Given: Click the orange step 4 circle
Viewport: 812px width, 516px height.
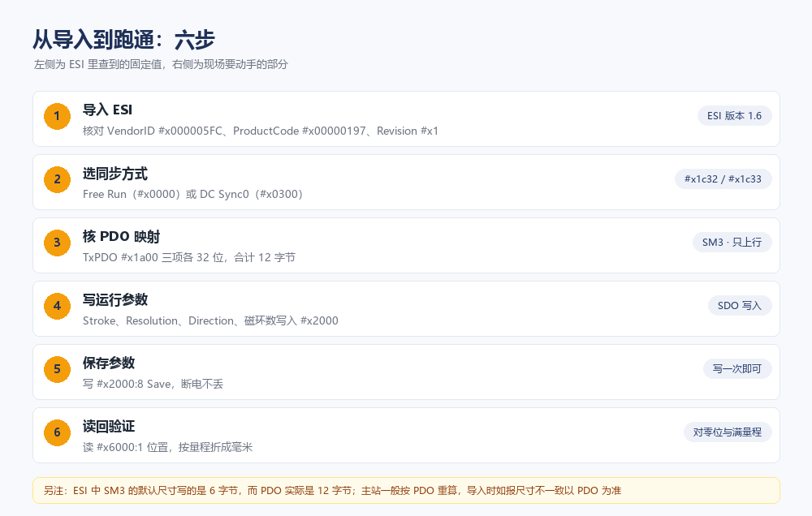Looking at the screenshot, I should pos(57,306).
